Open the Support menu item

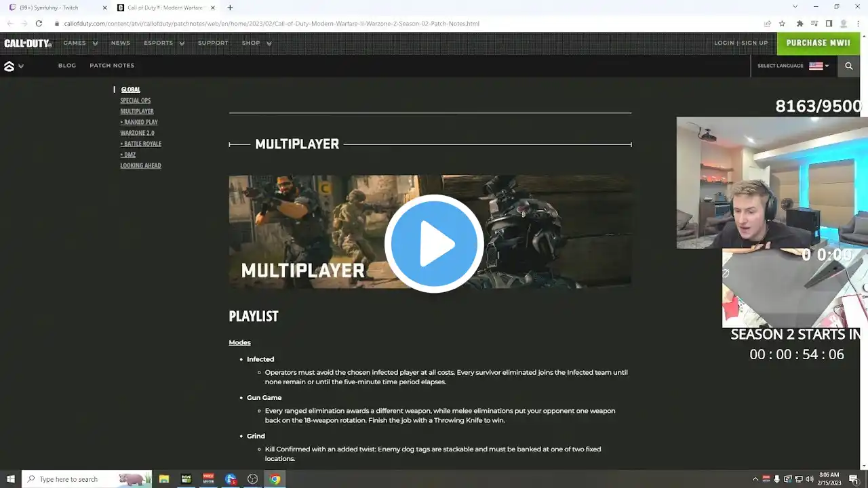click(x=213, y=43)
